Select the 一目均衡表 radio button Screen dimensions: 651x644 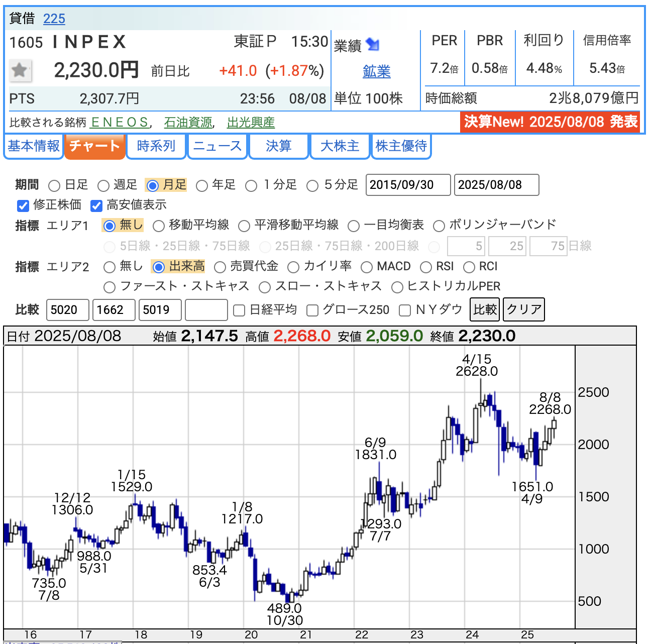coord(354,226)
